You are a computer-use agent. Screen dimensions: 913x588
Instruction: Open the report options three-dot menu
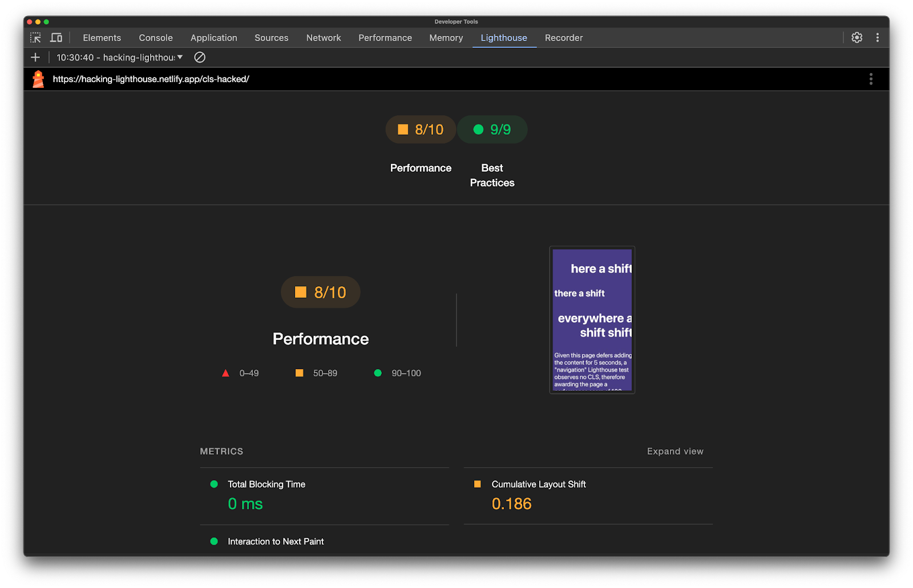[871, 79]
